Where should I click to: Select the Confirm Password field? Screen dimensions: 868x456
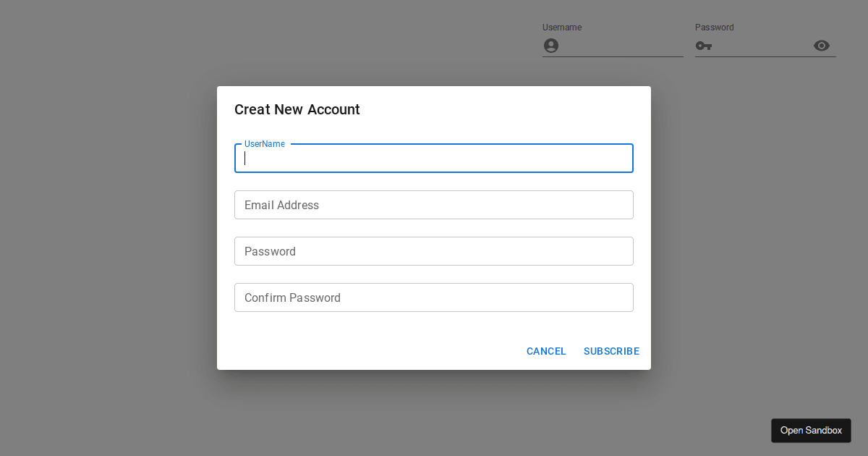tap(434, 297)
